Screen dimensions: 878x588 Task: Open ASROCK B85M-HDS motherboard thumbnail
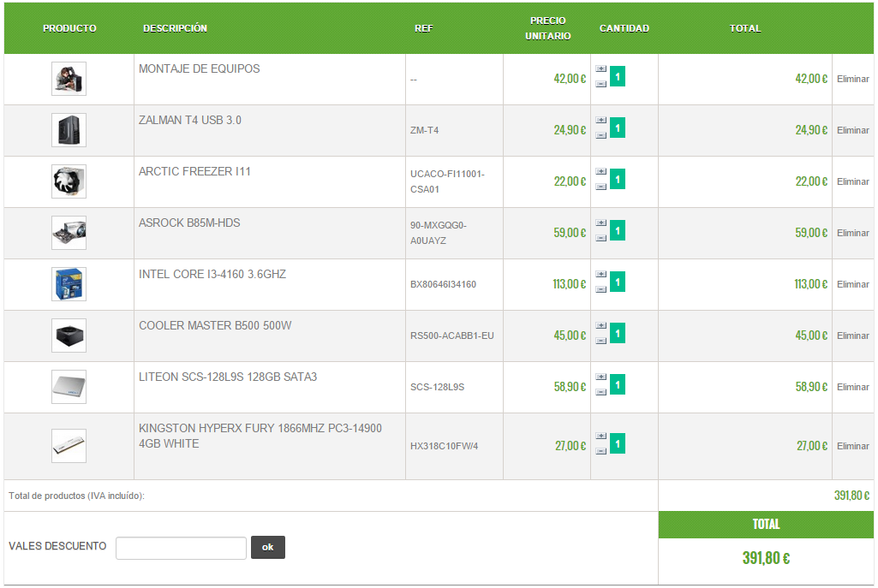pos(69,234)
